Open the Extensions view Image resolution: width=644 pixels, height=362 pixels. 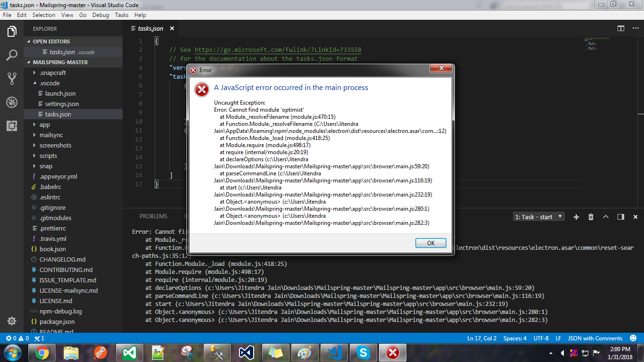12,123
